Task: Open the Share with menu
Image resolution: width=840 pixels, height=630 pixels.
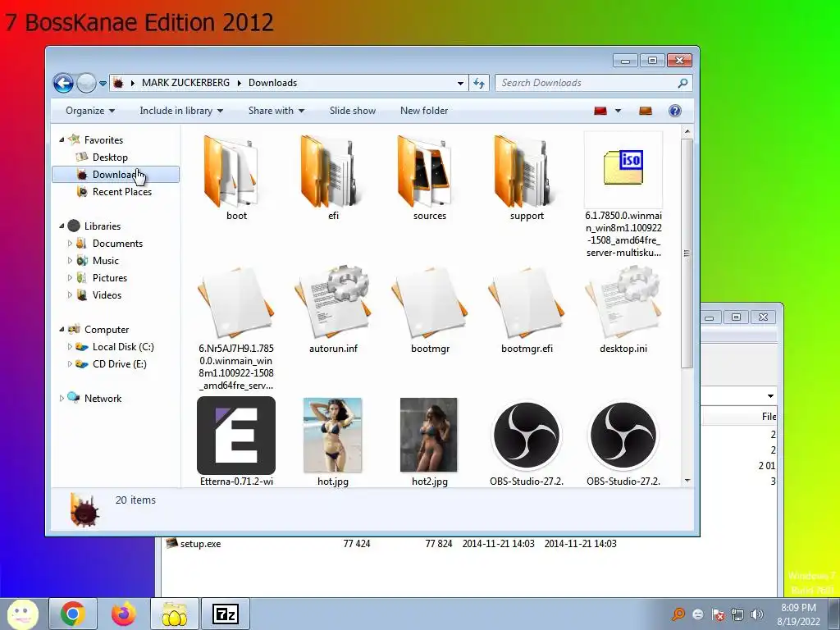Action: click(276, 111)
